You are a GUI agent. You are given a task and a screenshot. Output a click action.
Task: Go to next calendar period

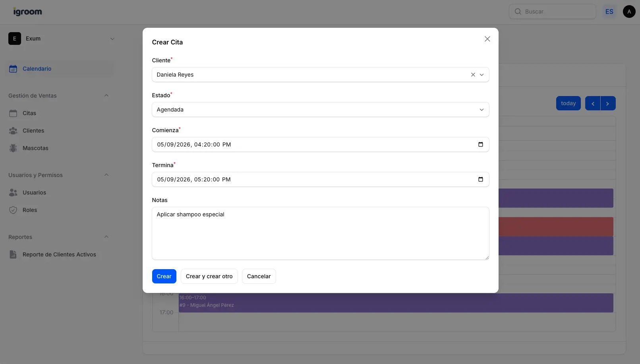(x=608, y=103)
